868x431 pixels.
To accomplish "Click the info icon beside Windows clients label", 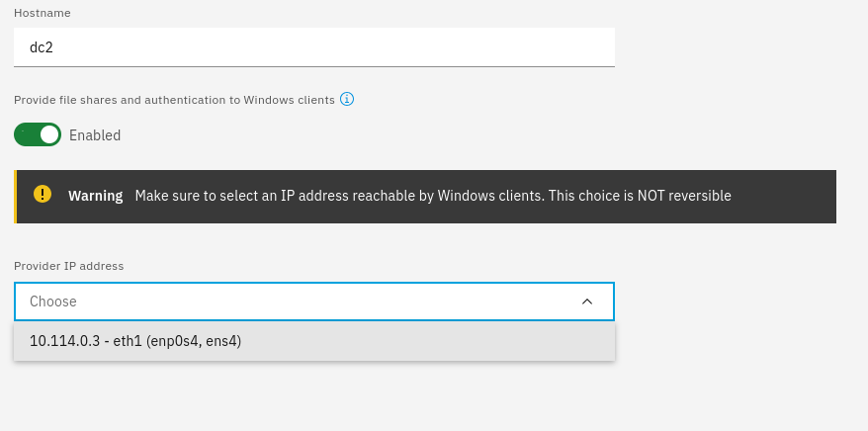I will pos(347,99).
